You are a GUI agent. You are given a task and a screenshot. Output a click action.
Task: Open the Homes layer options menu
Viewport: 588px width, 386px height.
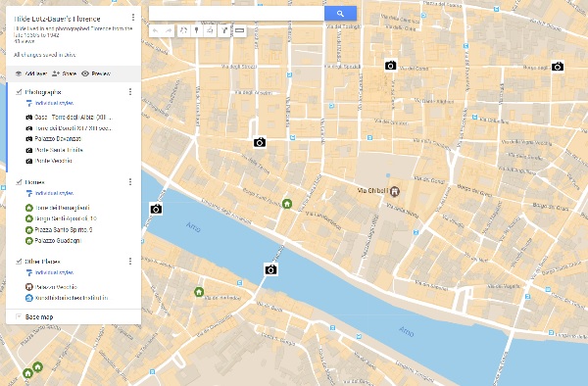[x=130, y=182]
